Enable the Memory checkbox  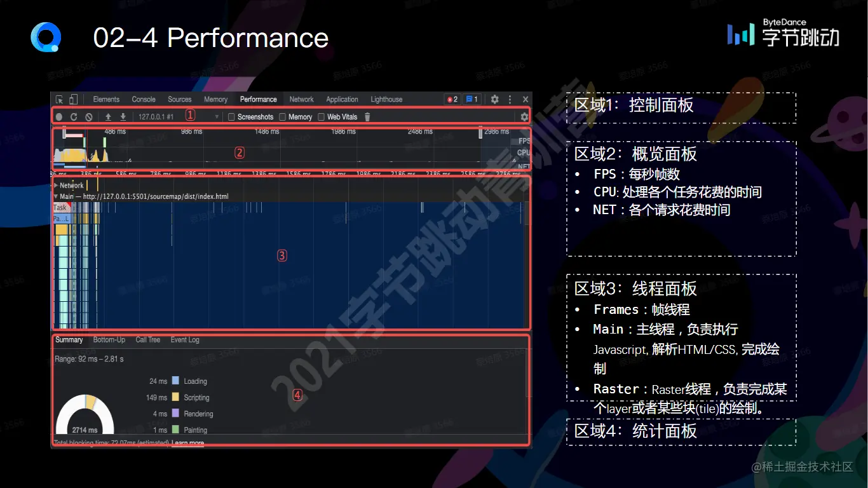(x=283, y=117)
